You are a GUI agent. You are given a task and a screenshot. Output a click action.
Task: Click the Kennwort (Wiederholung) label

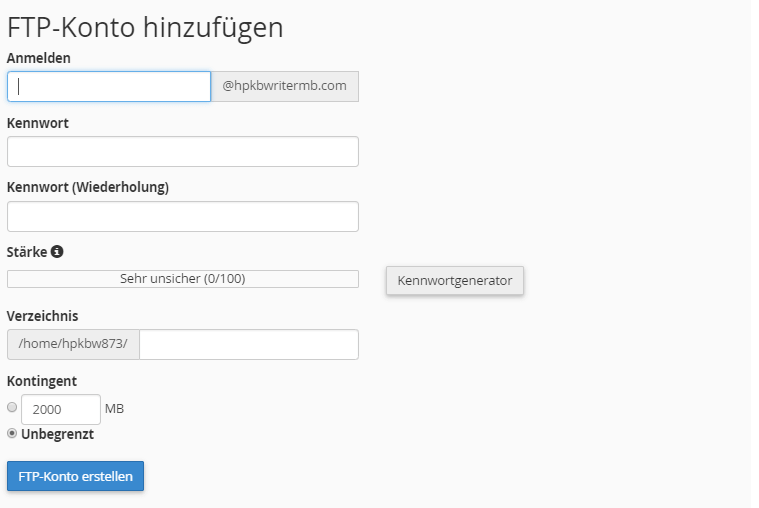88,187
